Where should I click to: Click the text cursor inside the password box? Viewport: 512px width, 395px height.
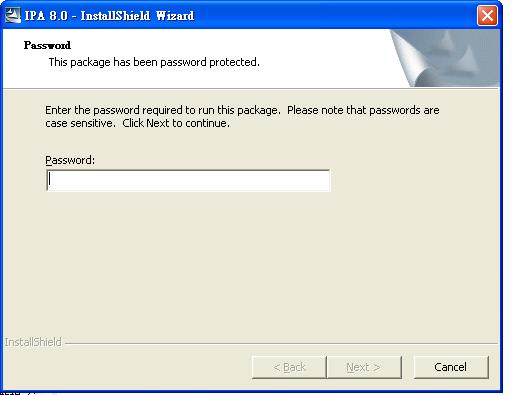click(x=49, y=180)
